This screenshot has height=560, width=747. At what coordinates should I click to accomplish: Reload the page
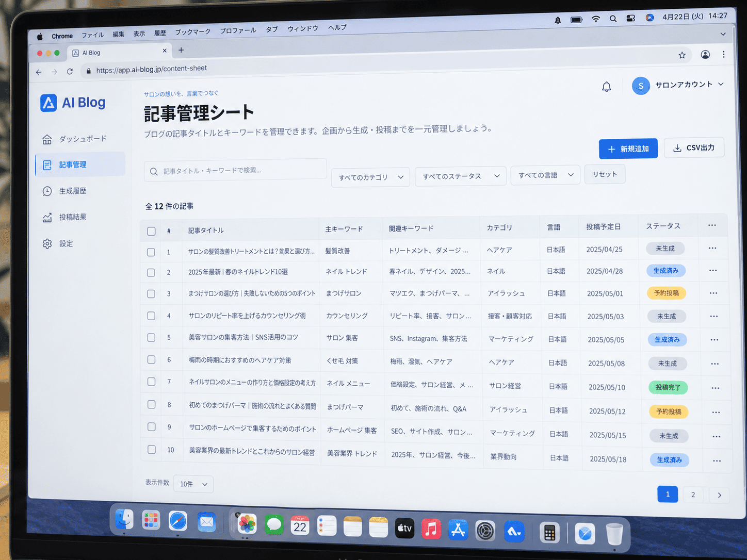pos(70,72)
